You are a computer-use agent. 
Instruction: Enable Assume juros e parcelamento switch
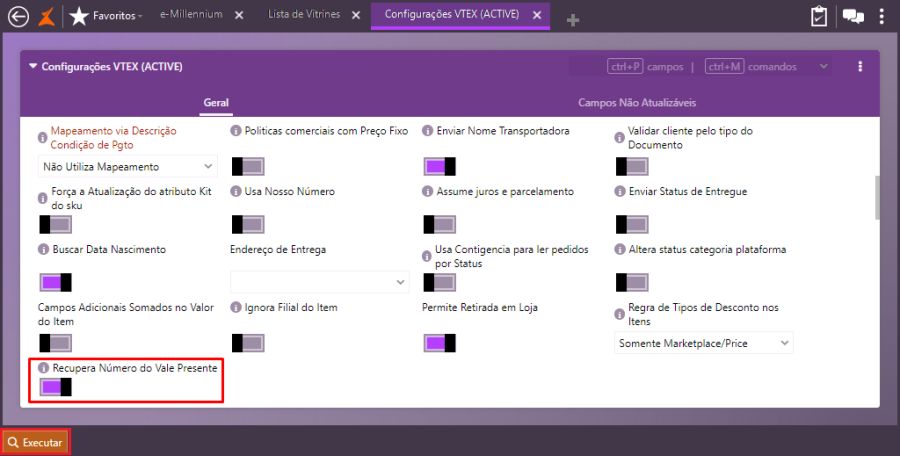[x=440, y=225]
